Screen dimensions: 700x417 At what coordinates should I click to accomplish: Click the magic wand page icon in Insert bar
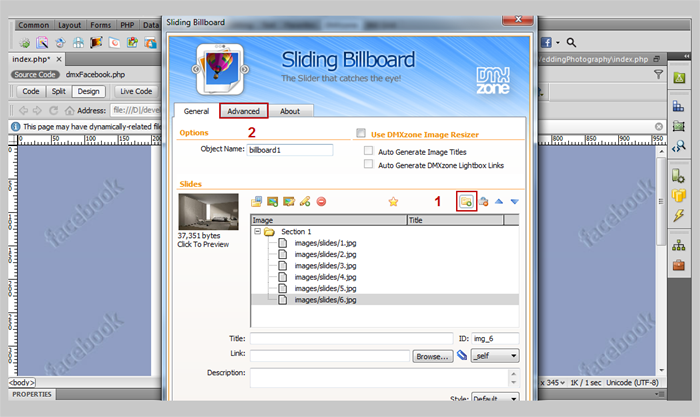(x=42, y=43)
